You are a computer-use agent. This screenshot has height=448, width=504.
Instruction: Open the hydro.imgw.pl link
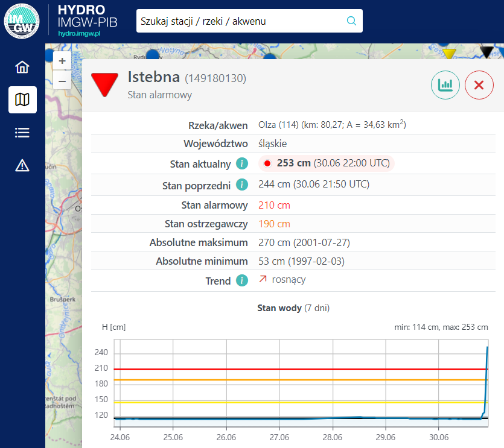point(79,33)
